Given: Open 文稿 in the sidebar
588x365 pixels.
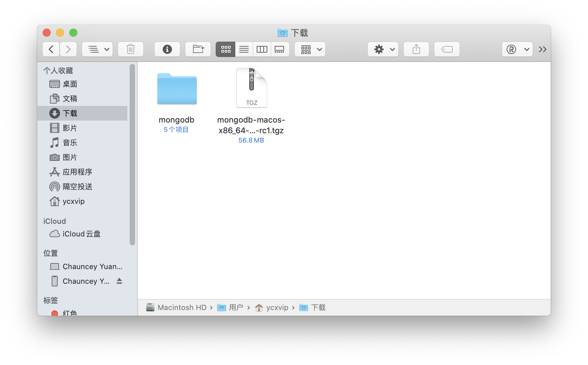Looking at the screenshot, I should click(82, 99).
